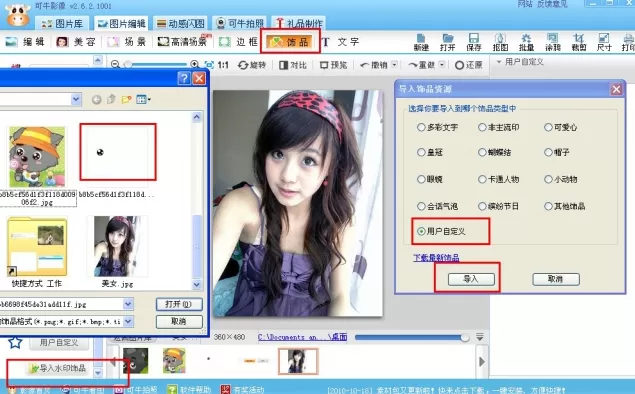Click the 下载最新饰品 link
Viewport: 635px width, 394px height.
(436, 258)
